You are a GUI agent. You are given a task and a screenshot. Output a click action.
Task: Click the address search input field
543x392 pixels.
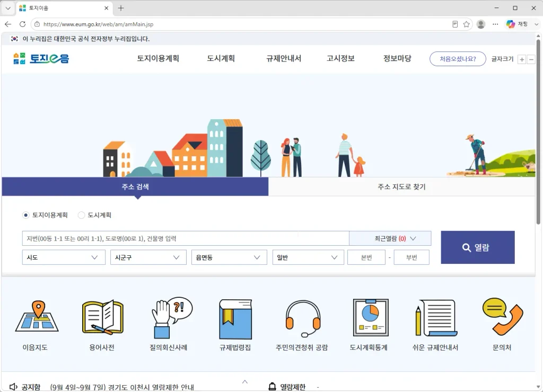point(186,238)
